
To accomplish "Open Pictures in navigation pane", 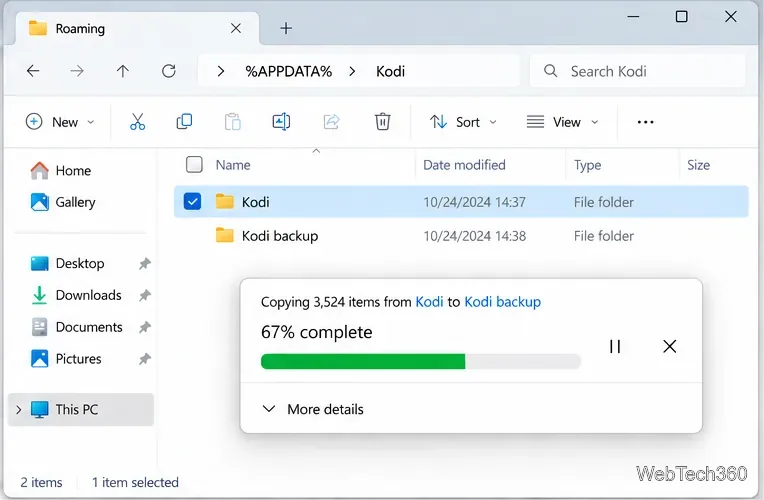I will click(66, 359).
